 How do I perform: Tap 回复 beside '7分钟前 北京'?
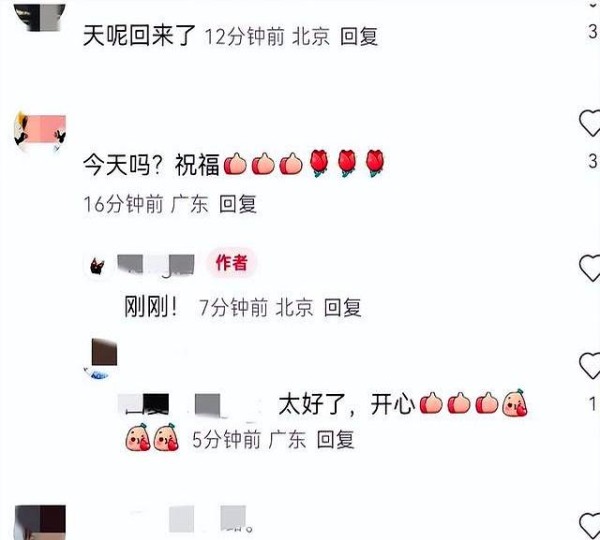tap(342, 307)
